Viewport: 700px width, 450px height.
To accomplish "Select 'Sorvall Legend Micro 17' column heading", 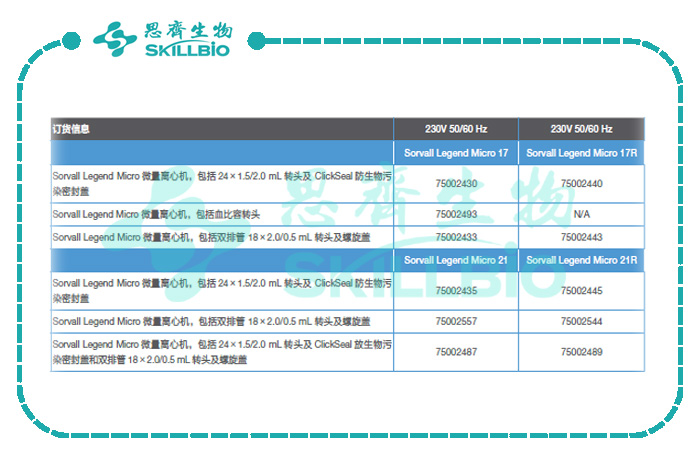I will point(456,153).
